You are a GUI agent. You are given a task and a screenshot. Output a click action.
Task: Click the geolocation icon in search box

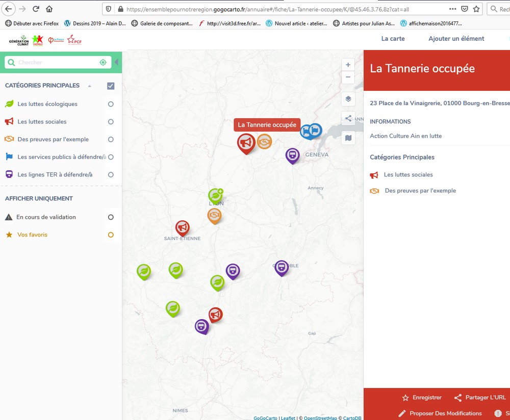(x=103, y=63)
